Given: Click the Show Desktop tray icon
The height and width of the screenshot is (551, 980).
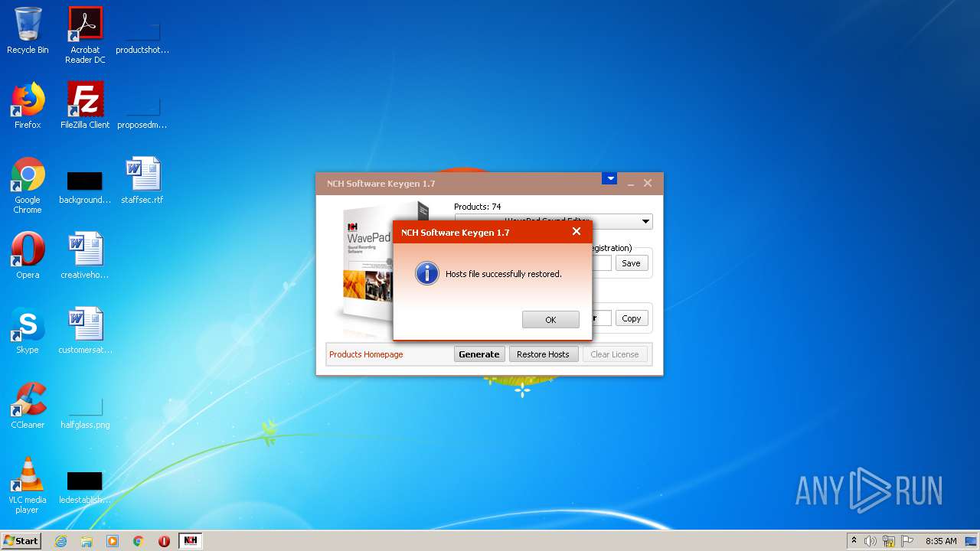Looking at the screenshot, I should point(972,541).
